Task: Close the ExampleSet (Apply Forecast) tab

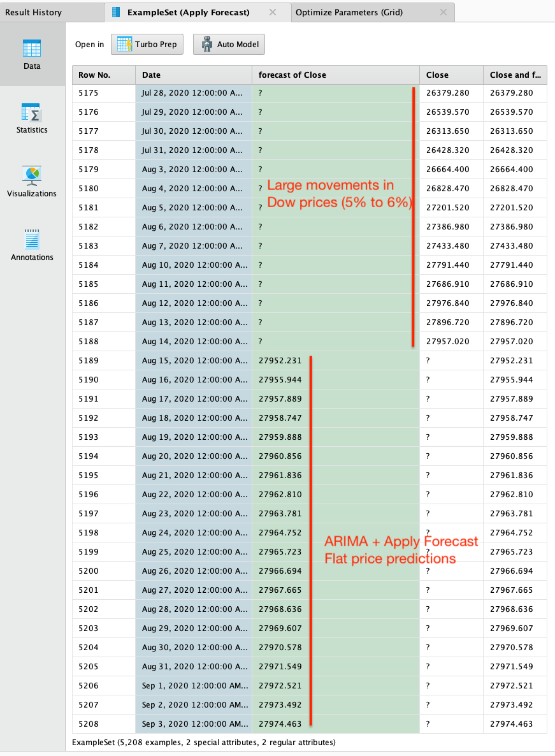Action: point(273,13)
